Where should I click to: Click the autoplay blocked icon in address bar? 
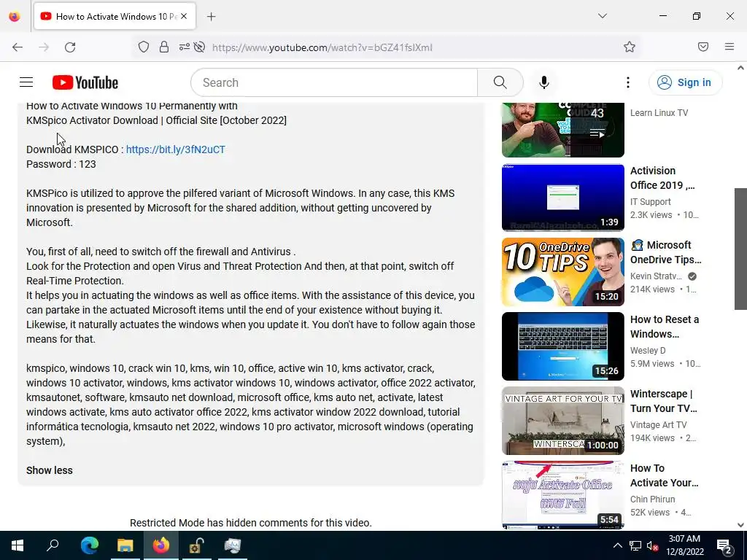(x=200, y=47)
